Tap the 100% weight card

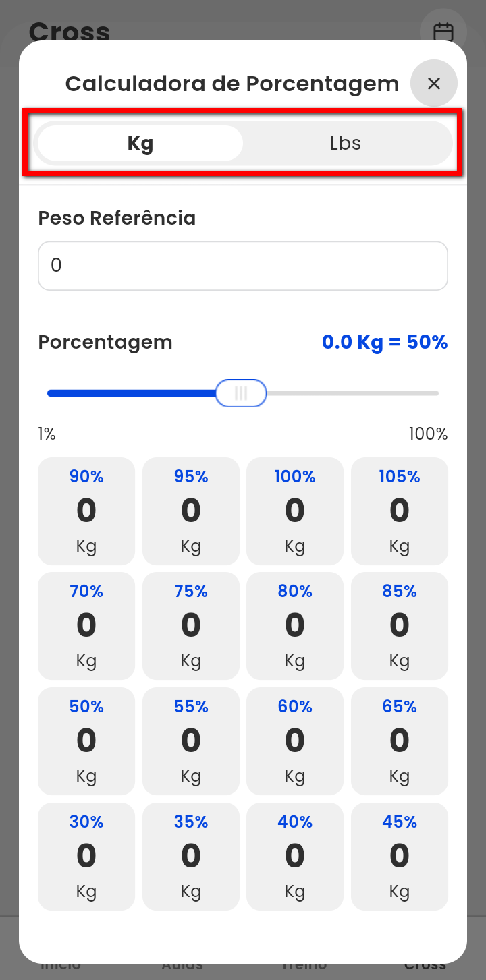click(295, 511)
